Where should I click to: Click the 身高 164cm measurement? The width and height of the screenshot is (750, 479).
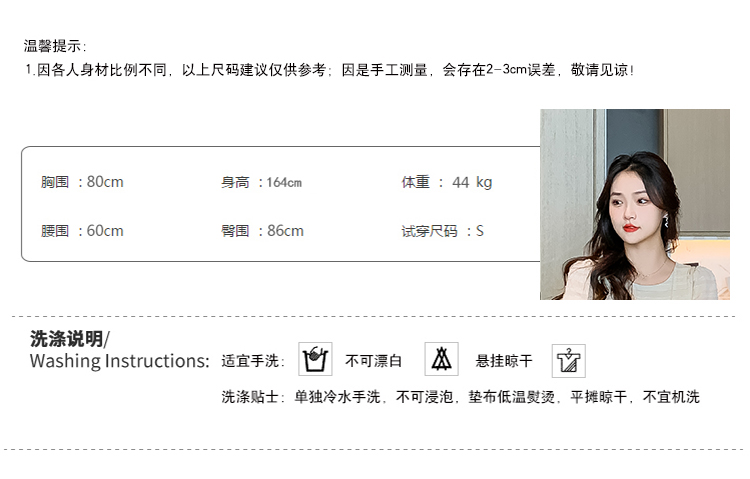coord(261,182)
